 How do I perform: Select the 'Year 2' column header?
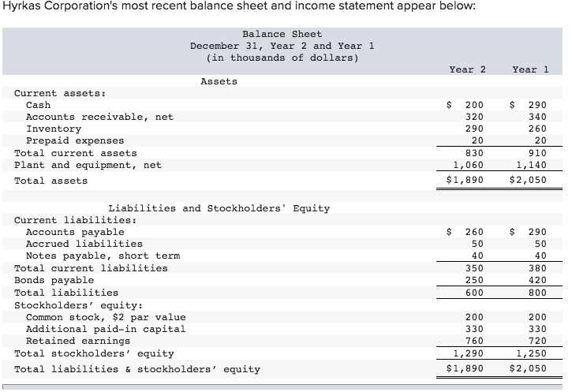[467, 69]
